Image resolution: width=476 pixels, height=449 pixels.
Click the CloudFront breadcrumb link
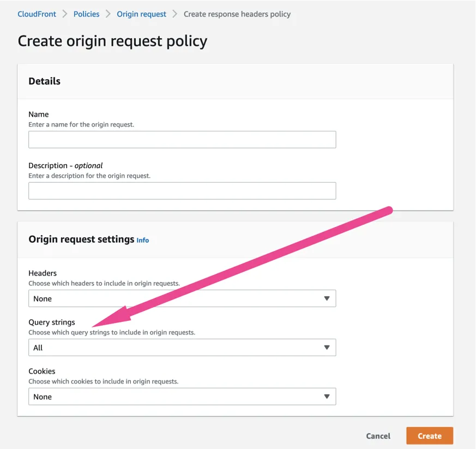(37, 14)
